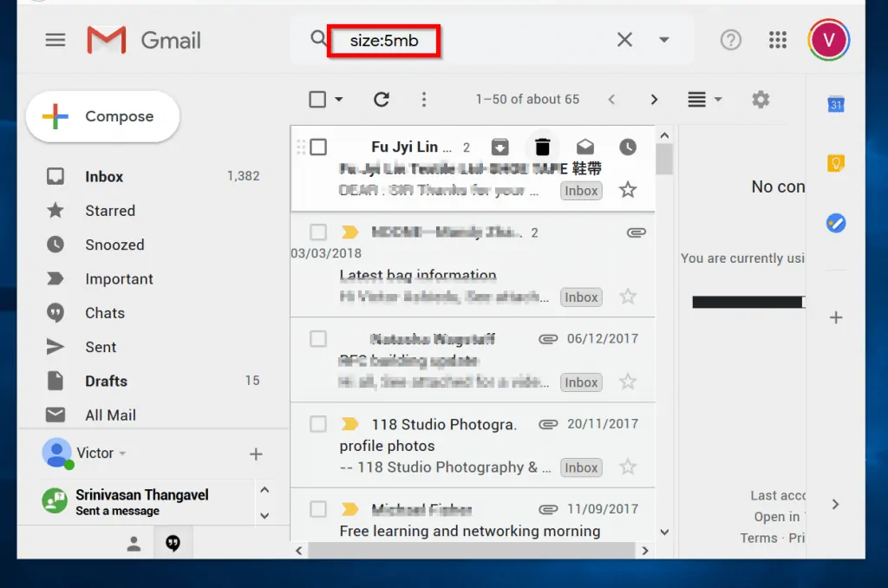Open the Google apps grid
This screenshot has height=588, width=888.
[778, 40]
